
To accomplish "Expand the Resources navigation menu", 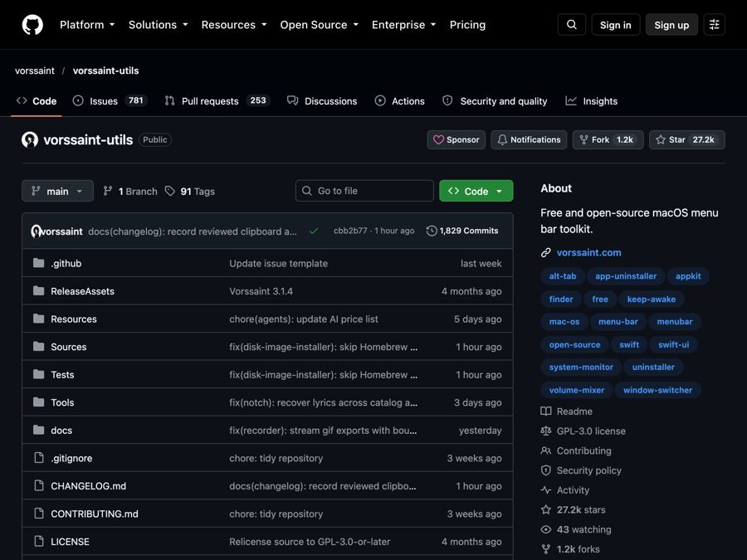I will click(x=234, y=25).
